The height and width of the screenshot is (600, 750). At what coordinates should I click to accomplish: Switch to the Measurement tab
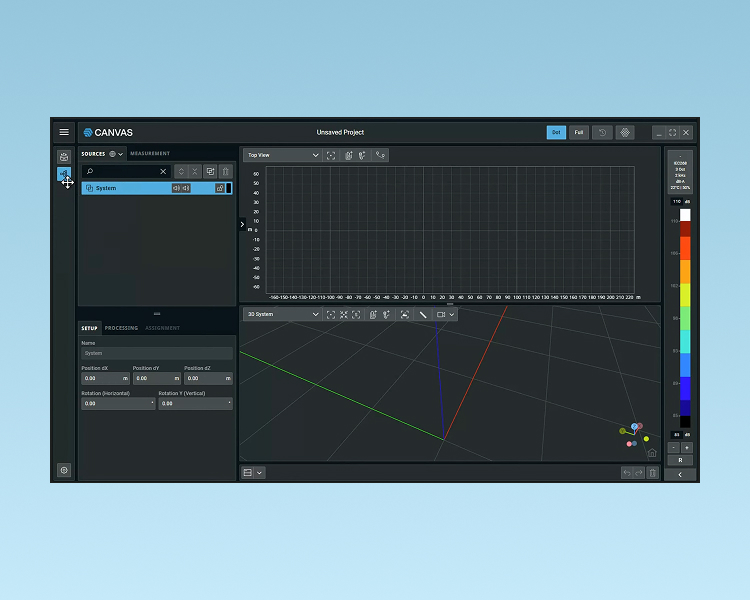(150, 154)
